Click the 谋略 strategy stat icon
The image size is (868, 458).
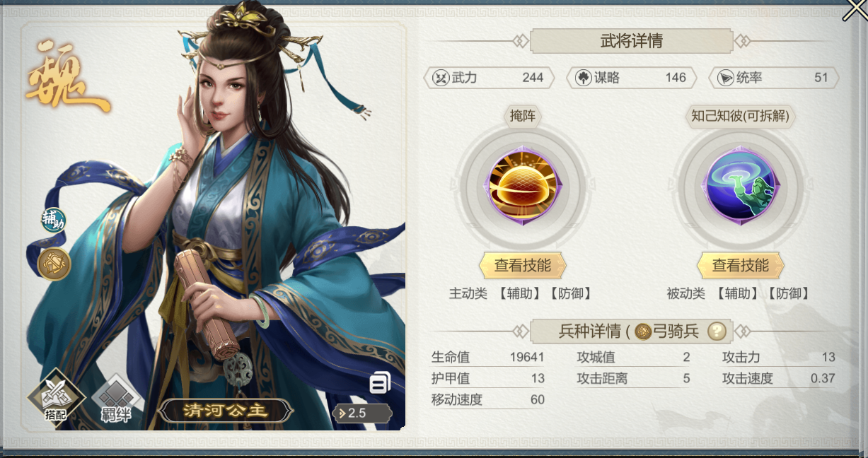(x=583, y=78)
